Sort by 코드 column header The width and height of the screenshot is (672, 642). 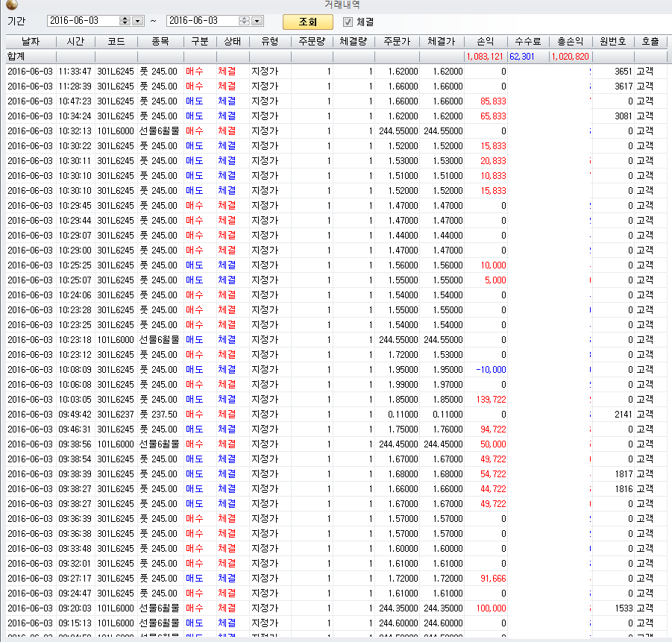[116, 42]
